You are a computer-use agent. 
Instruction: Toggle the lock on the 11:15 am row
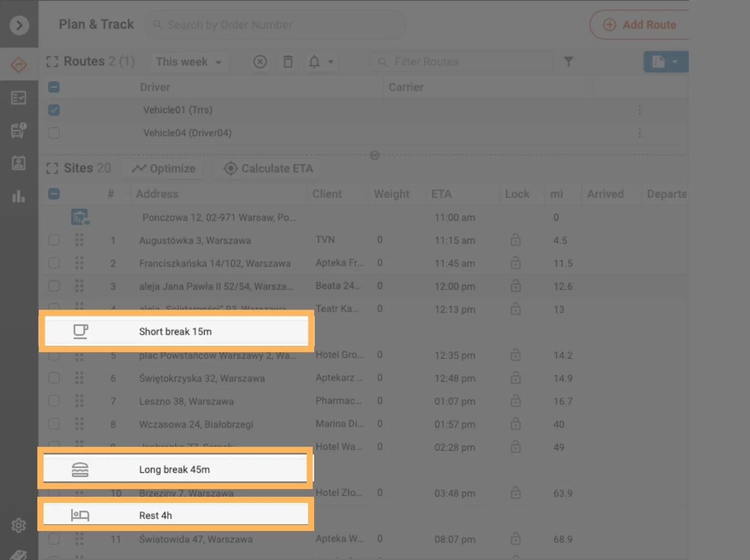pyautogui.click(x=516, y=240)
